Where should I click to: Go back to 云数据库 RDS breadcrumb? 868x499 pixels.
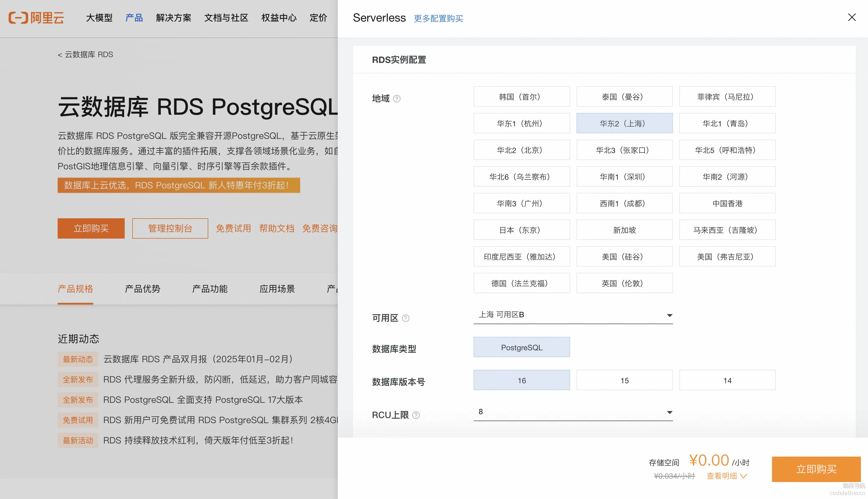[x=85, y=55]
